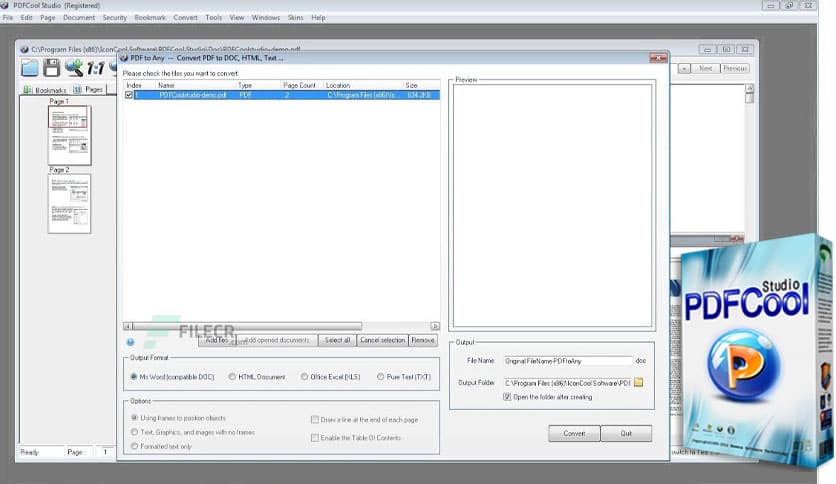
Task: Select HTML Document output format
Action: coord(232,376)
